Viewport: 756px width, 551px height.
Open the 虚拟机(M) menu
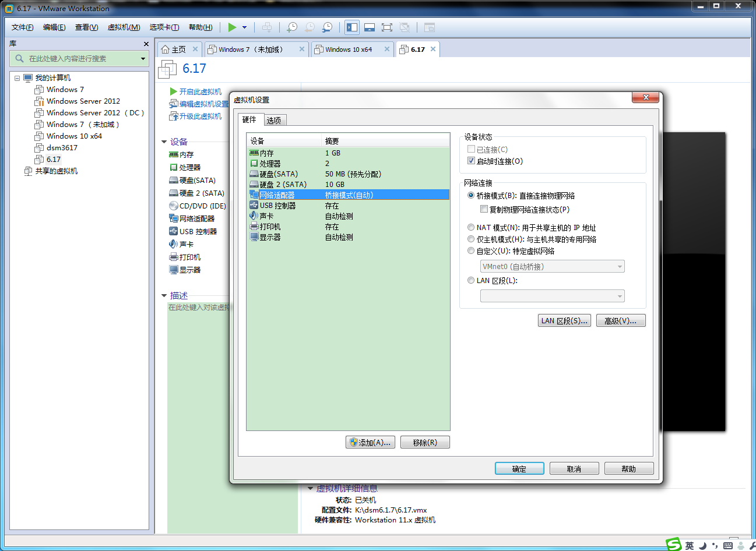click(x=124, y=27)
